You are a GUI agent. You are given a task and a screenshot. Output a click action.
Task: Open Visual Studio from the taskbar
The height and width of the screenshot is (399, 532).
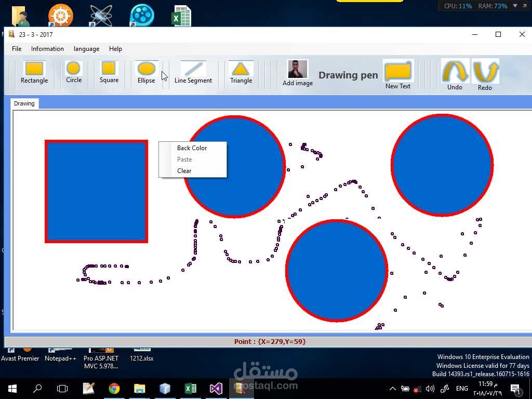click(216, 389)
